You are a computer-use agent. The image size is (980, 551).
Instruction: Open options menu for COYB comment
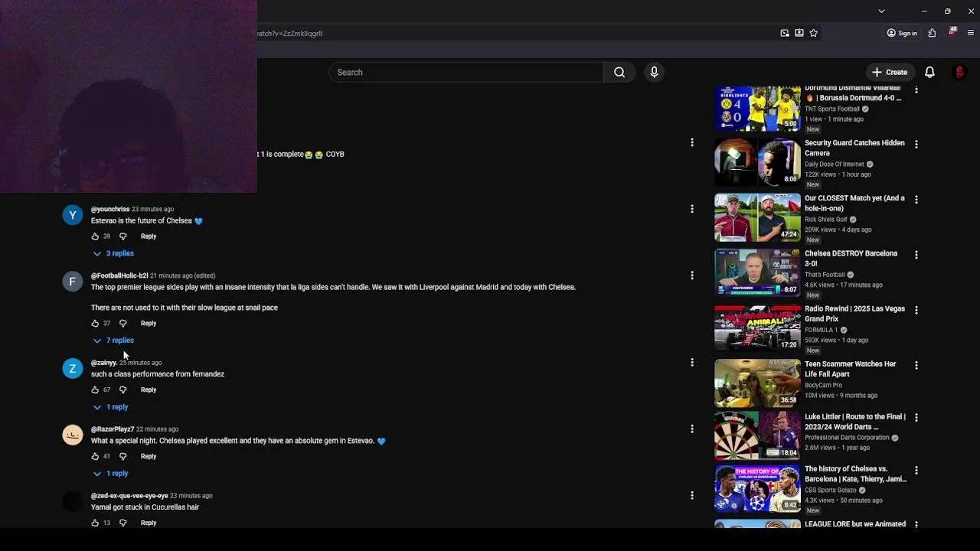691,142
